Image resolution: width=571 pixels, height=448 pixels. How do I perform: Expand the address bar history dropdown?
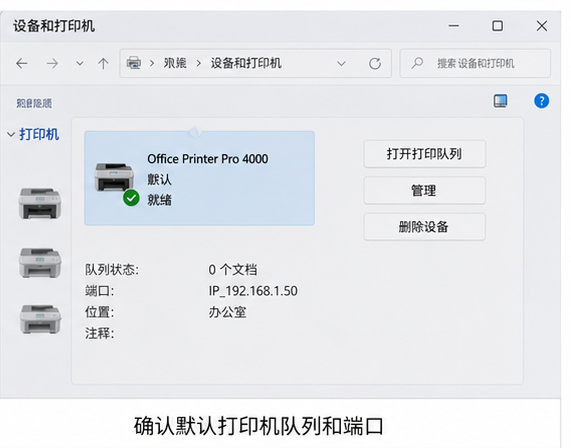(x=341, y=64)
